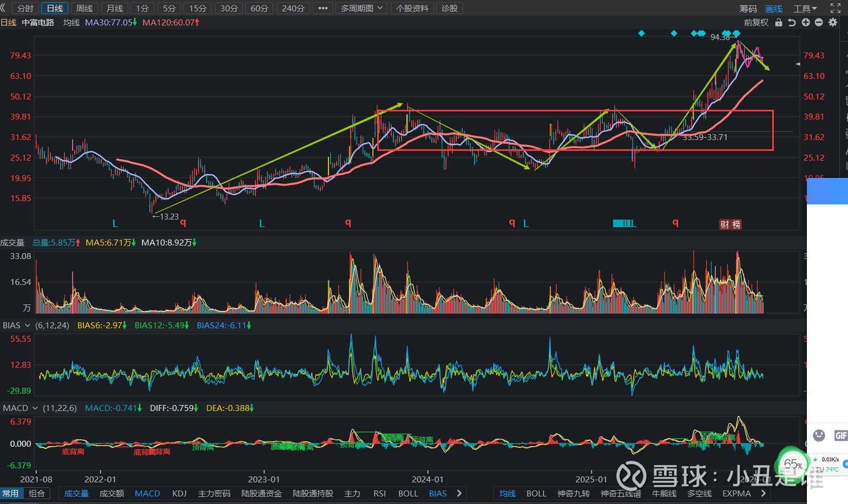Click the 财 marker on the chart

[x=725, y=224]
